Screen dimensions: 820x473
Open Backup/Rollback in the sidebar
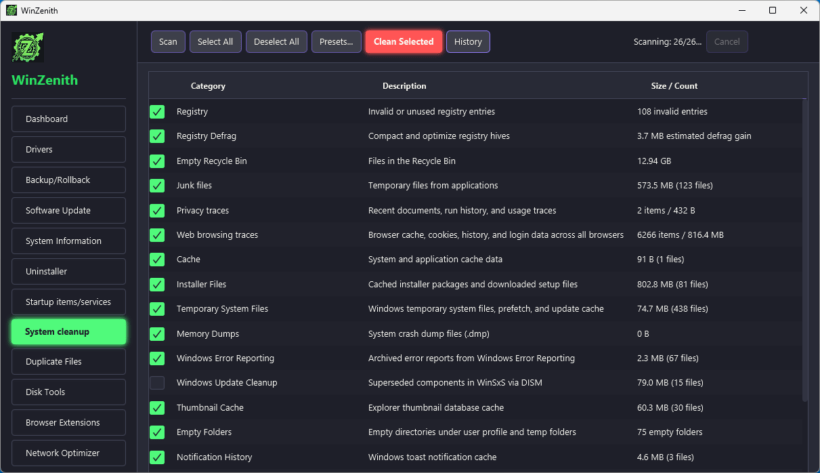[x=69, y=180]
